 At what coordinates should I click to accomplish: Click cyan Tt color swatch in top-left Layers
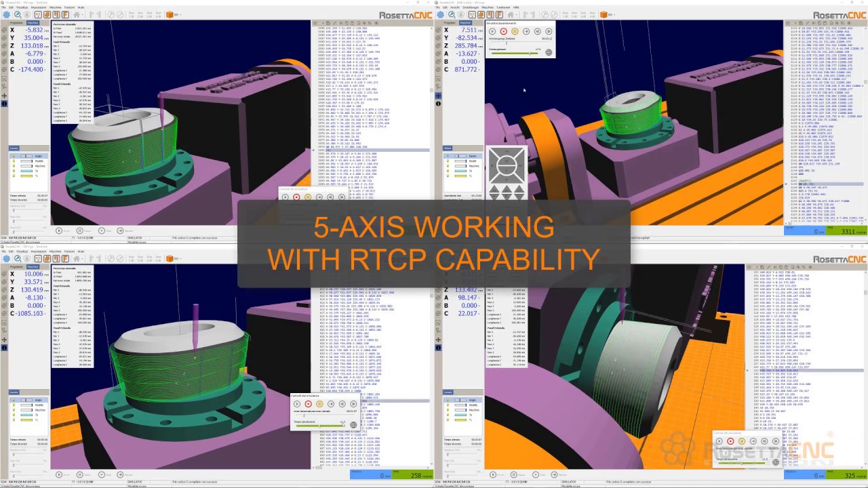(x=26, y=171)
